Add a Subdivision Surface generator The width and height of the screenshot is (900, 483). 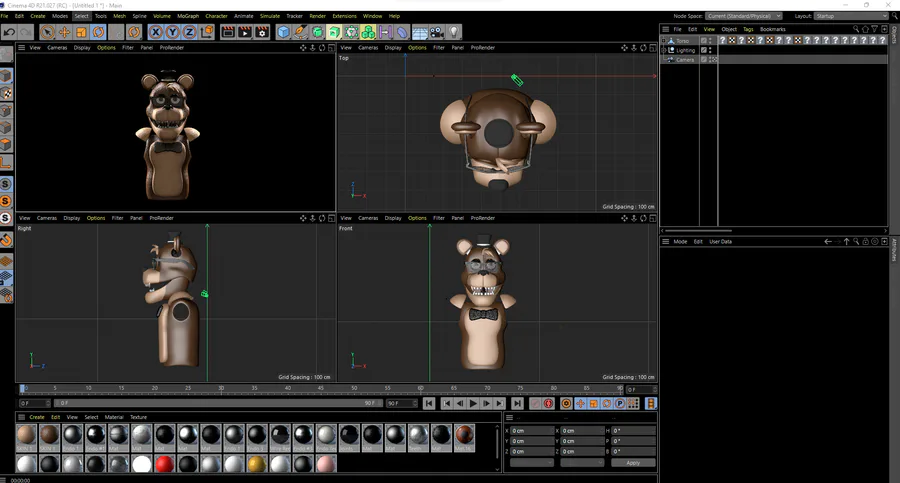[317, 32]
